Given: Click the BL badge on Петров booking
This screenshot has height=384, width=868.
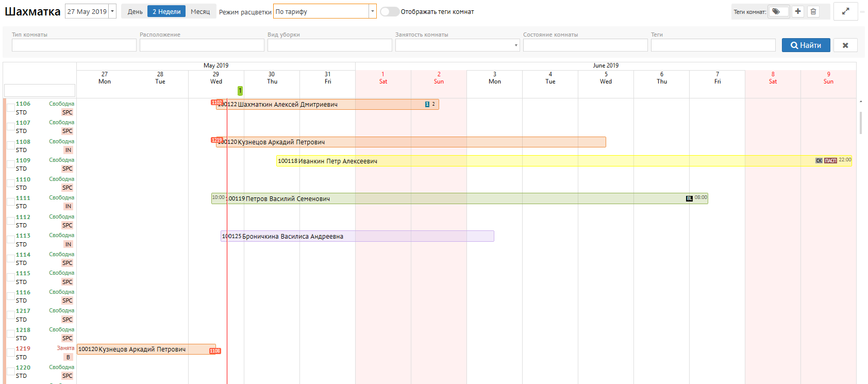Looking at the screenshot, I should [x=689, y=198].
